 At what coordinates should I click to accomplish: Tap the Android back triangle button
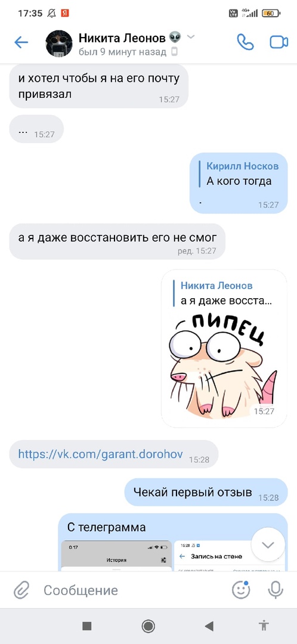point(209,626)
